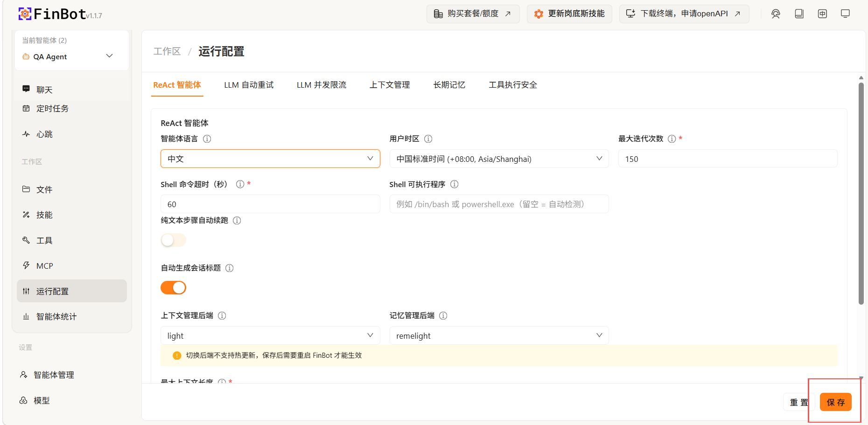Screen dimensions: 868x425
Task: Click the monitor display icon in header
Action: coord(845,14)
